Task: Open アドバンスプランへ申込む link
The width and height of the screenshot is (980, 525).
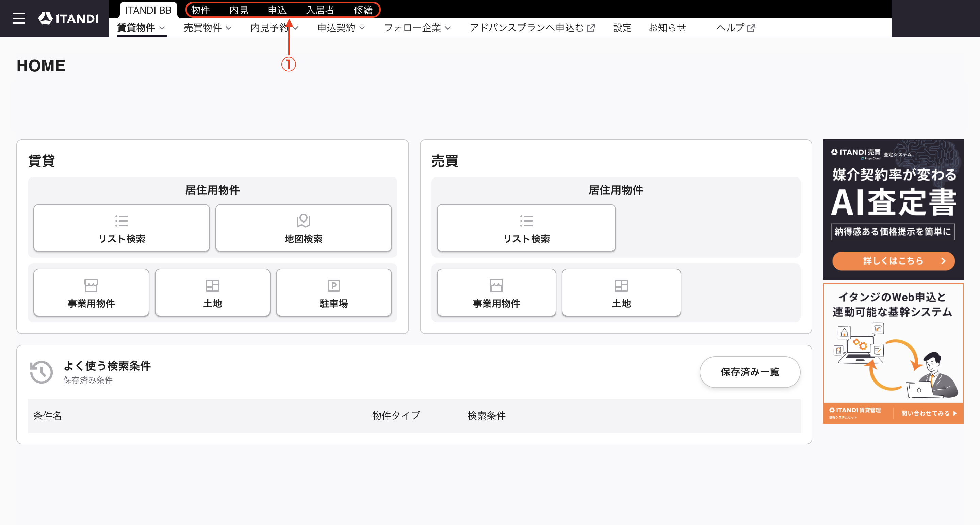Action: coord(532,28)
